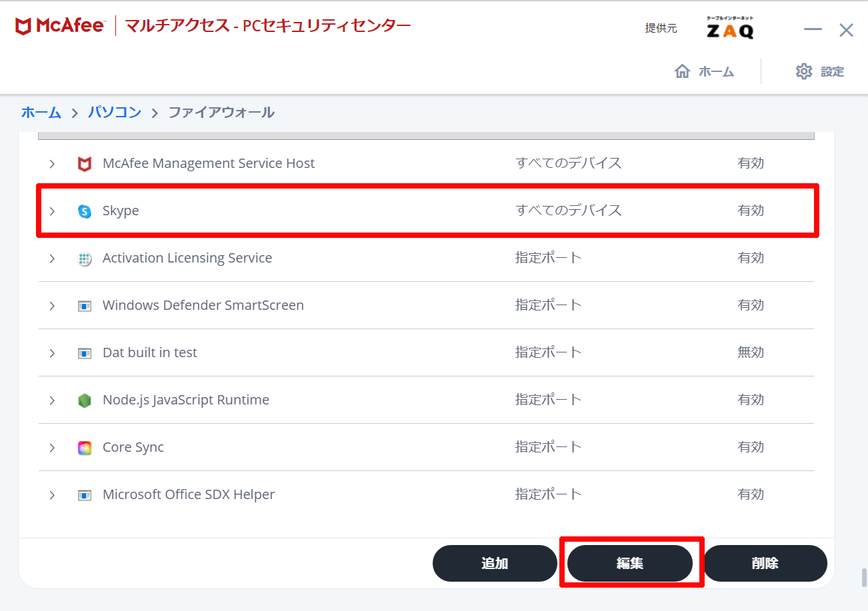Click the Core Sync colorful icon

pyautogui.click(x=84, y=448)
